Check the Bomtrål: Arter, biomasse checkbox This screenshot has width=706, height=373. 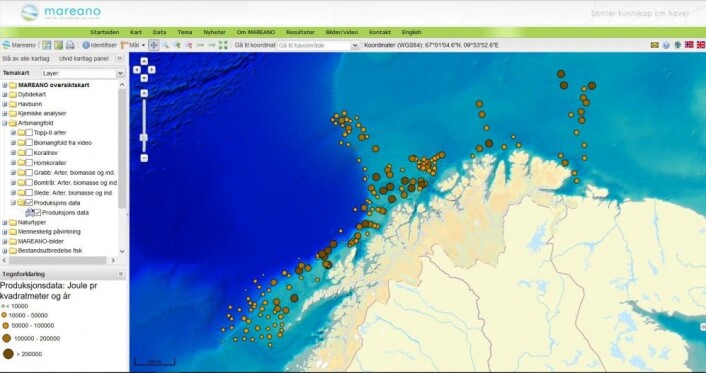tap(29, 182)
